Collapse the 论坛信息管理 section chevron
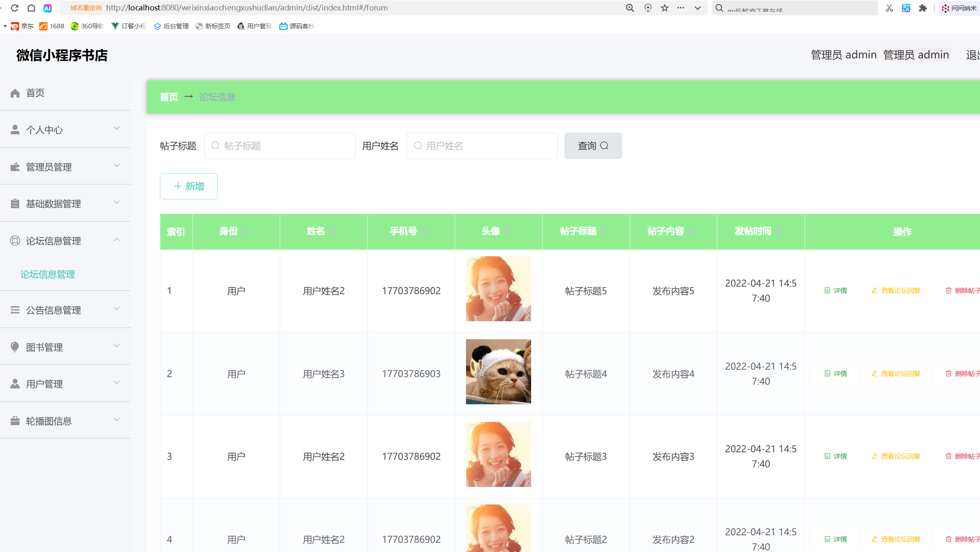Image resolution: width=980 pixels, height=552 pixels. point(116,239)
